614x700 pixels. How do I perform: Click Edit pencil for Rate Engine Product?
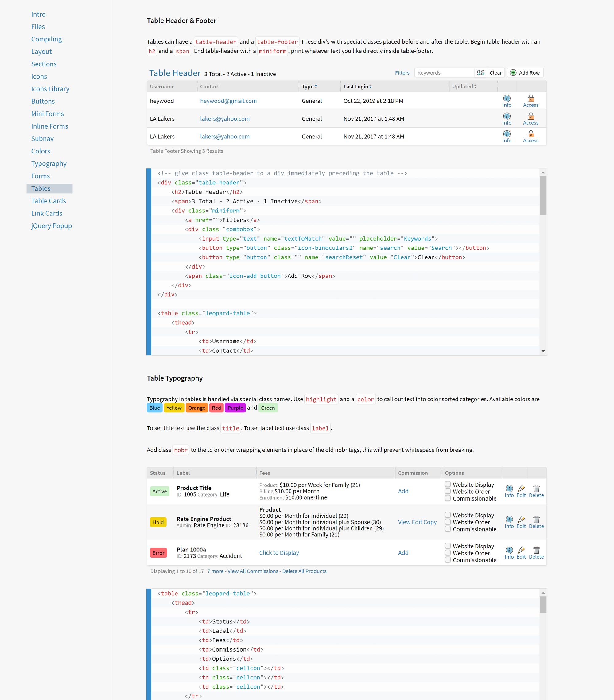[x=521, y=519]
